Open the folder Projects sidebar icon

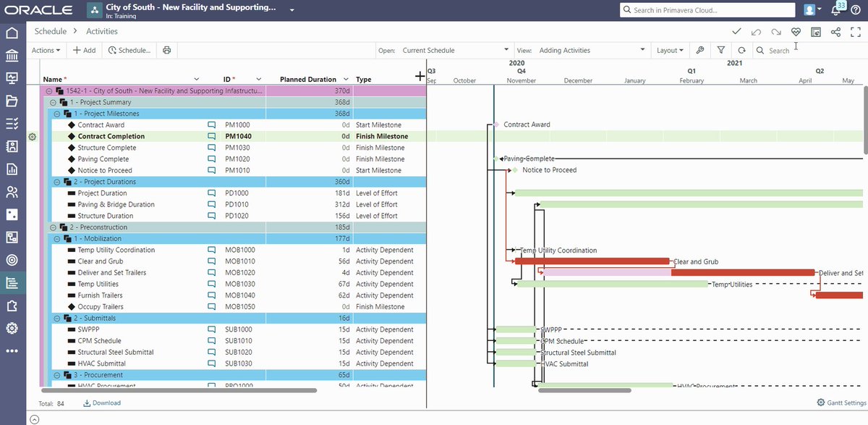[x=12, y=101]
